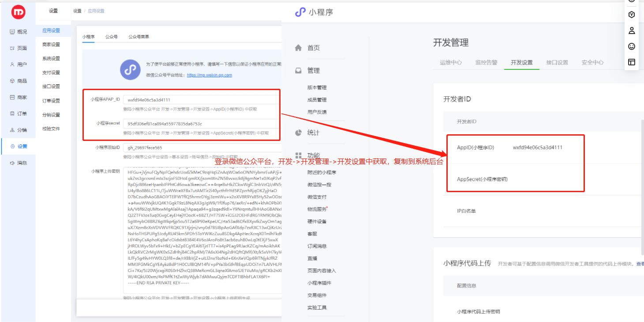This screenshot has width=644, height=322.
Task: Click the red MD logo icon
Action: (x=19, y=12)
